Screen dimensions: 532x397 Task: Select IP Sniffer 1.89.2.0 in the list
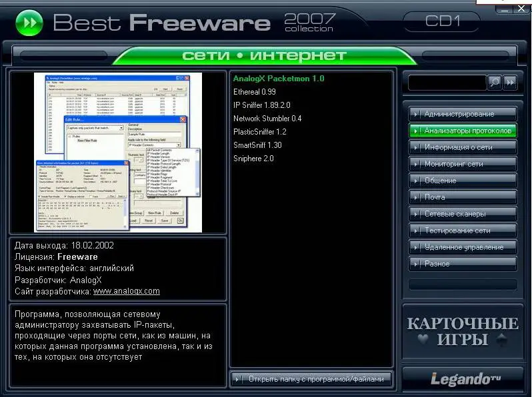pyautogui.click(x=261, y=105)
